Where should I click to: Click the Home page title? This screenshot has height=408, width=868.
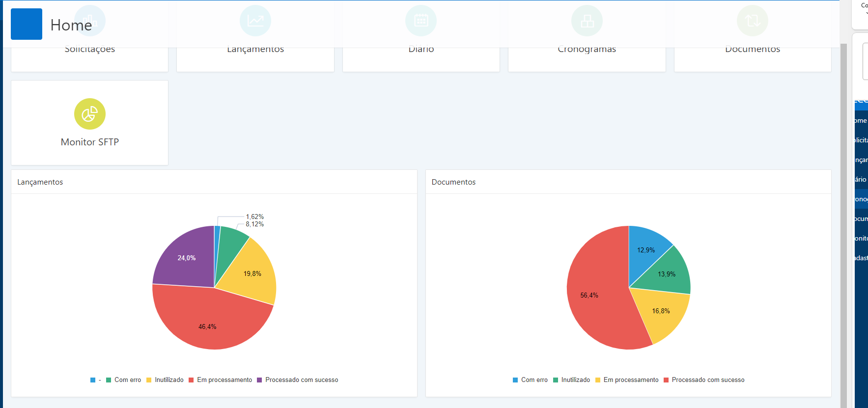[x=71, y=25]
